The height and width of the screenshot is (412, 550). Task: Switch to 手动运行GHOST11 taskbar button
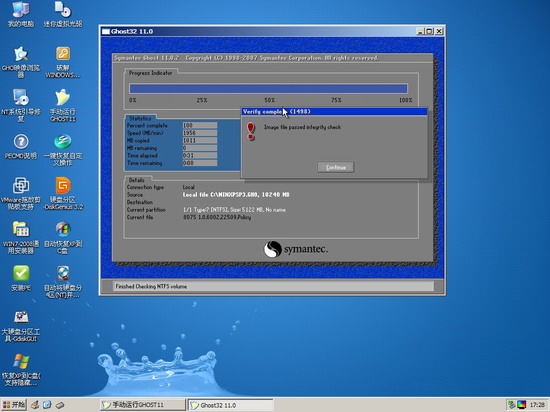[142, 405]
